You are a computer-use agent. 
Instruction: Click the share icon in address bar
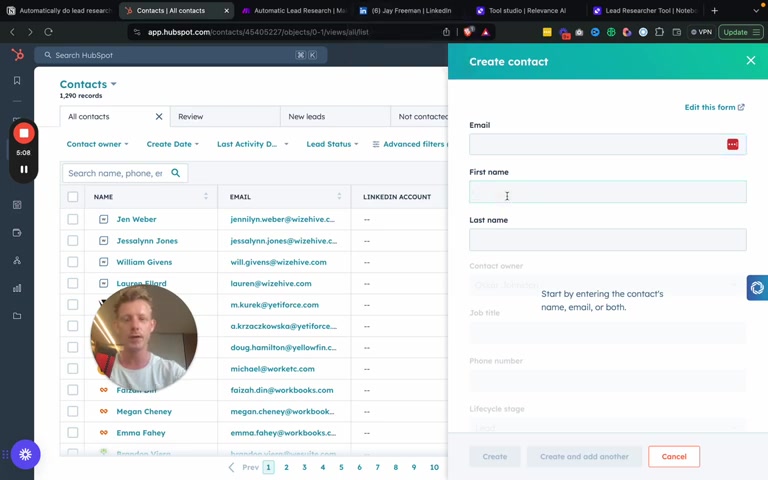[446, 32]
